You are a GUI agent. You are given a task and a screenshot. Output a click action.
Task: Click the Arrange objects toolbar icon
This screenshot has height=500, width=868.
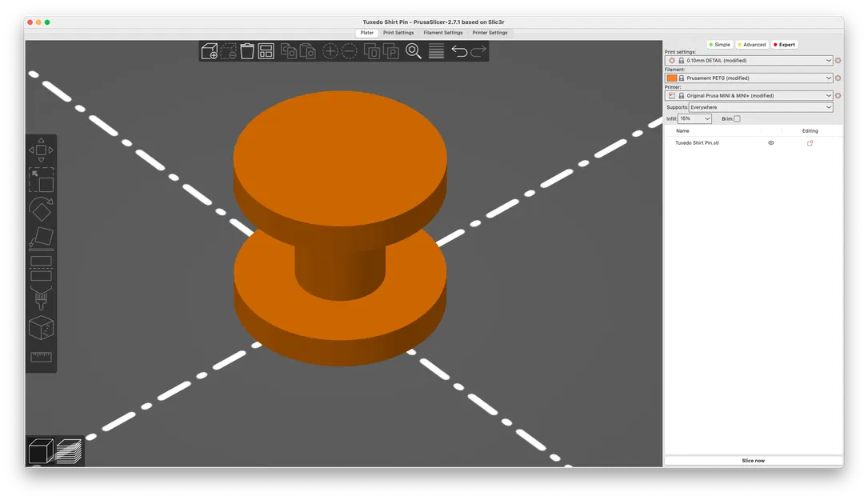[x=266, y=51]
